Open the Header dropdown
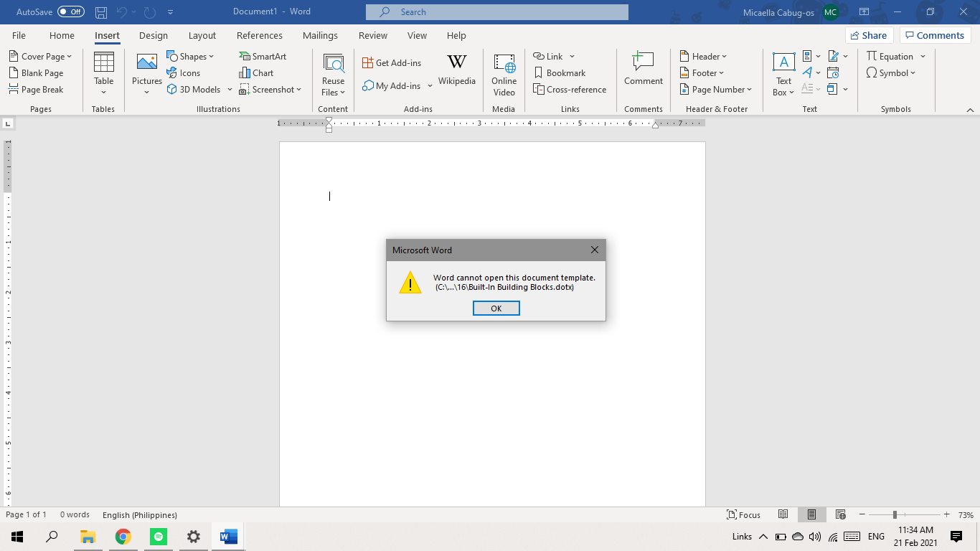Screen dimensions: 980x551 tap(703, 56)
